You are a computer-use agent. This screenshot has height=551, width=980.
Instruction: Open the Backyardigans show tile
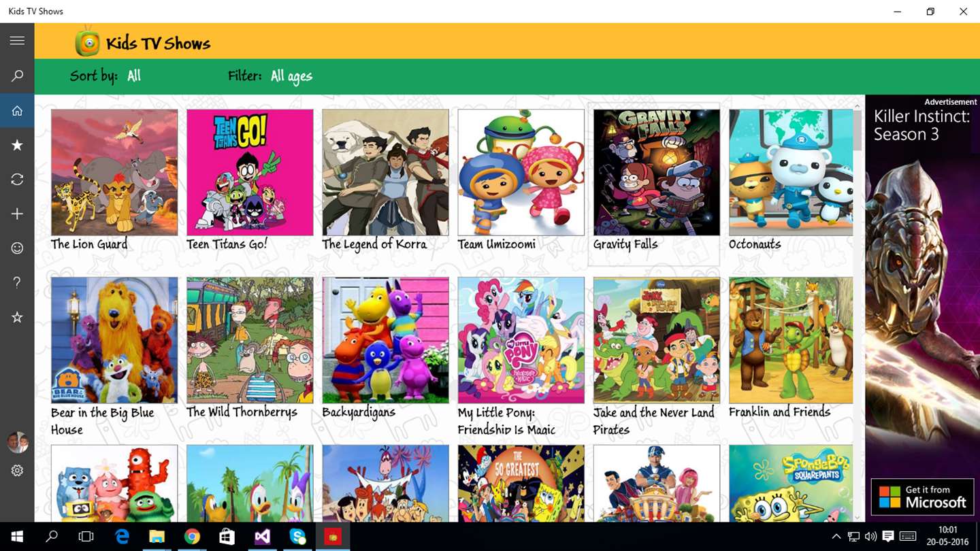385,340
